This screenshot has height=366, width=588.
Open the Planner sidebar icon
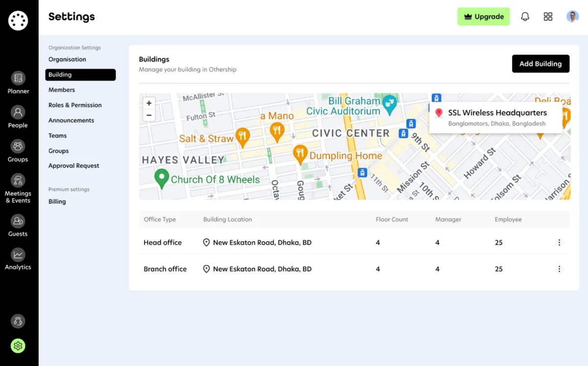(x=18, y=78)
